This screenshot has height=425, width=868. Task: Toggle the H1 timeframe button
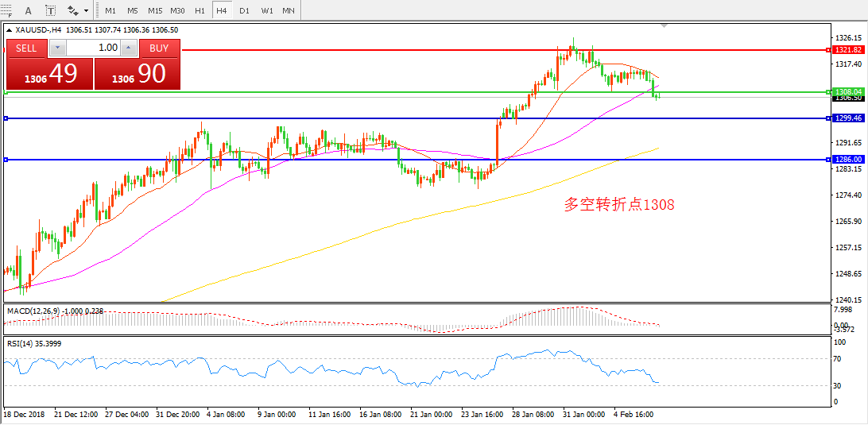(200, 10)
